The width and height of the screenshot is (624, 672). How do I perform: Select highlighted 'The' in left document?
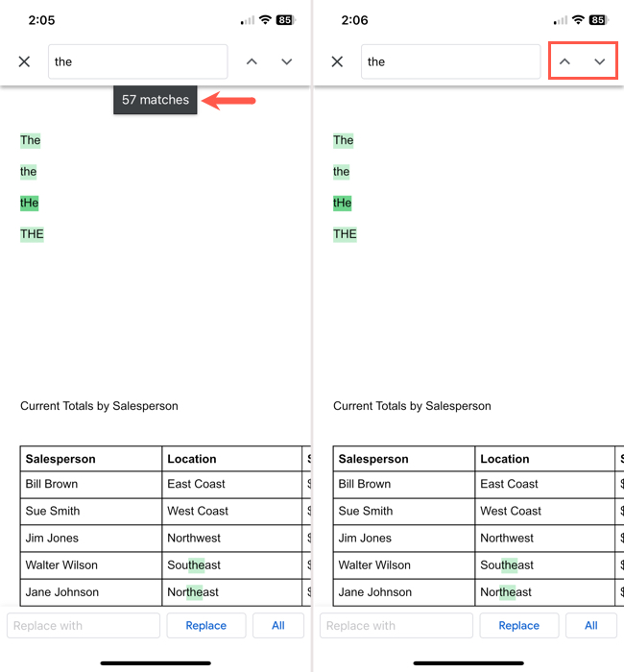click(31, 140)
